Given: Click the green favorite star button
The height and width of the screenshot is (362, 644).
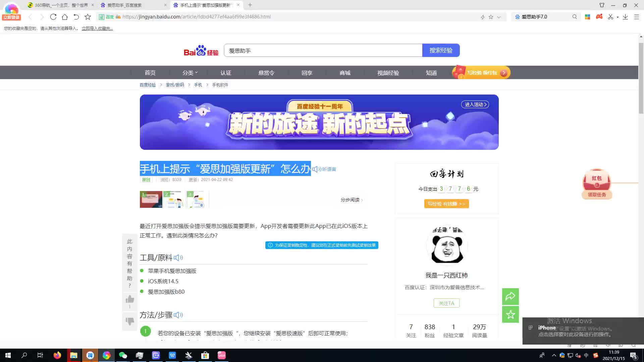Looking at the screenshot, I should tap(511, 314).
